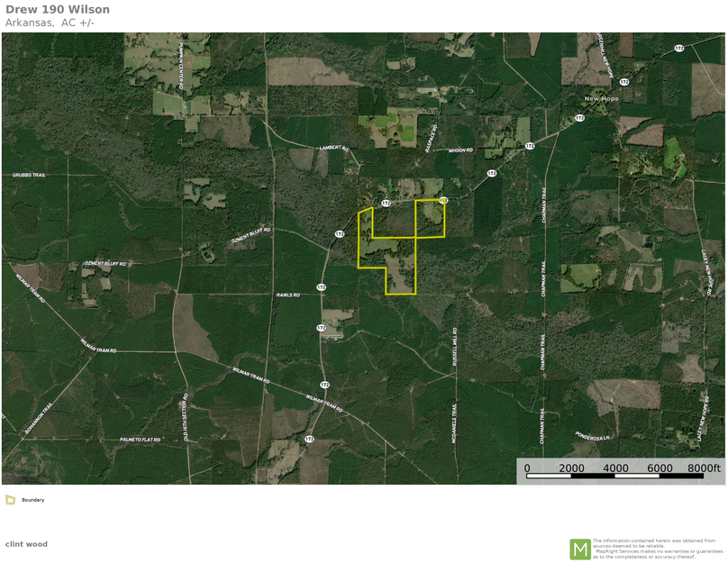This screenshot has height=563, width=728.
Task: Click the black-and-white scale bar
Action: coord(614,476)
